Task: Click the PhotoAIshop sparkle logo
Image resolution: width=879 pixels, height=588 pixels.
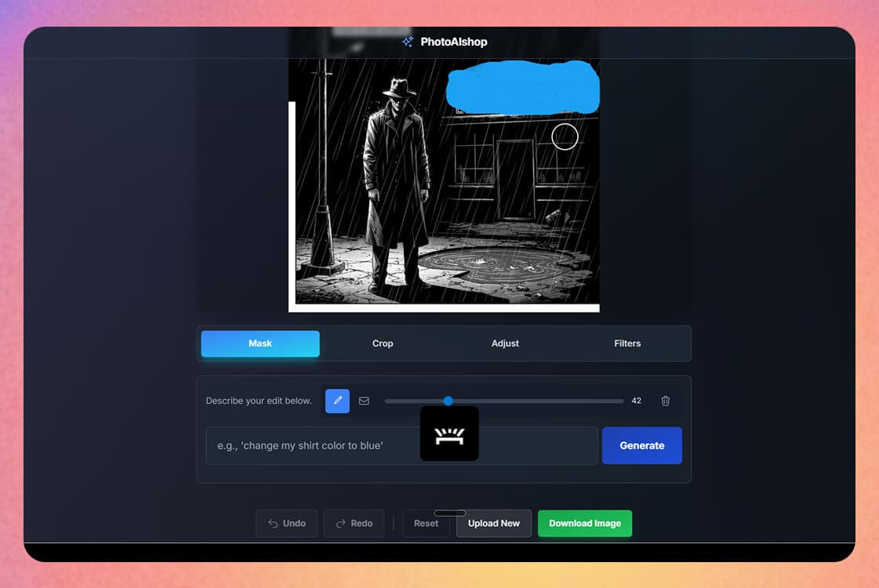Action: 407,42
